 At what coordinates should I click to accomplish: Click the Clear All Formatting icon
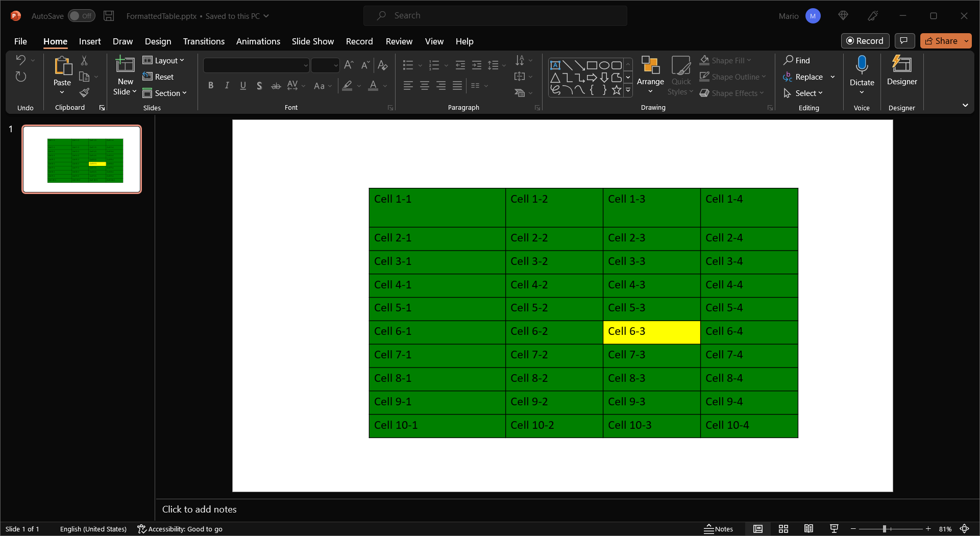click(x=382, y=65)
